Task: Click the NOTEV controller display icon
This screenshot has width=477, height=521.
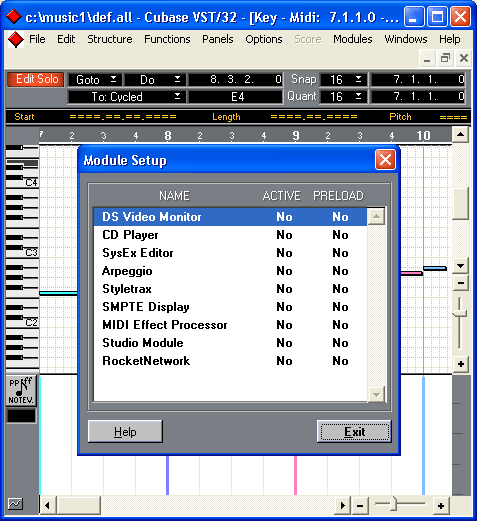Action: click(21, 390)
